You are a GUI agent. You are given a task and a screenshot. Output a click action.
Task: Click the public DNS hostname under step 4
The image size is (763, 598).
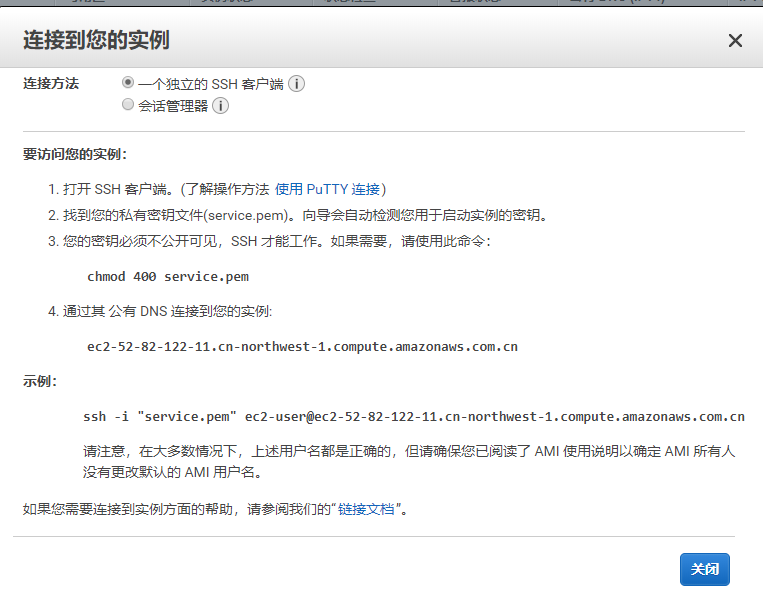[302, 347]
